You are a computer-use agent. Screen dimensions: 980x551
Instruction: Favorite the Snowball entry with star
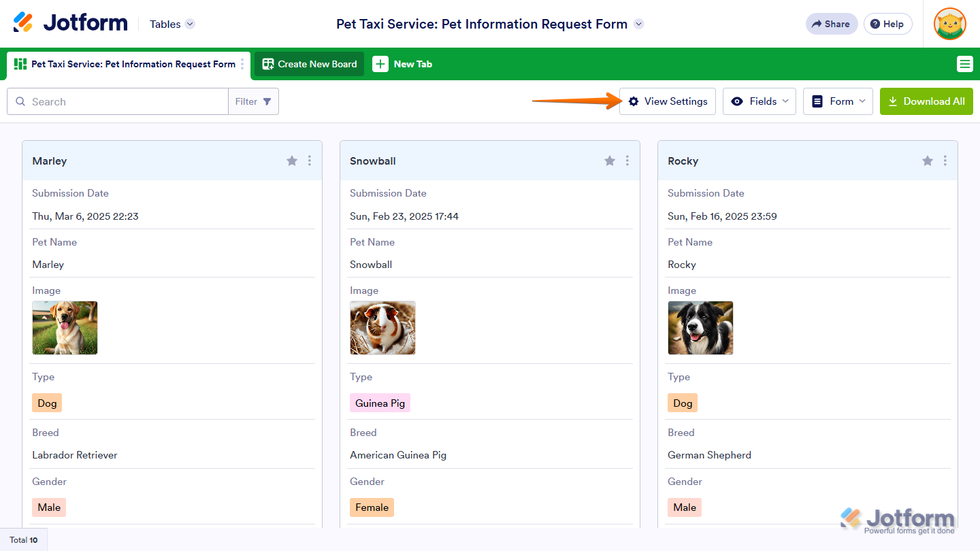point(610,161)
